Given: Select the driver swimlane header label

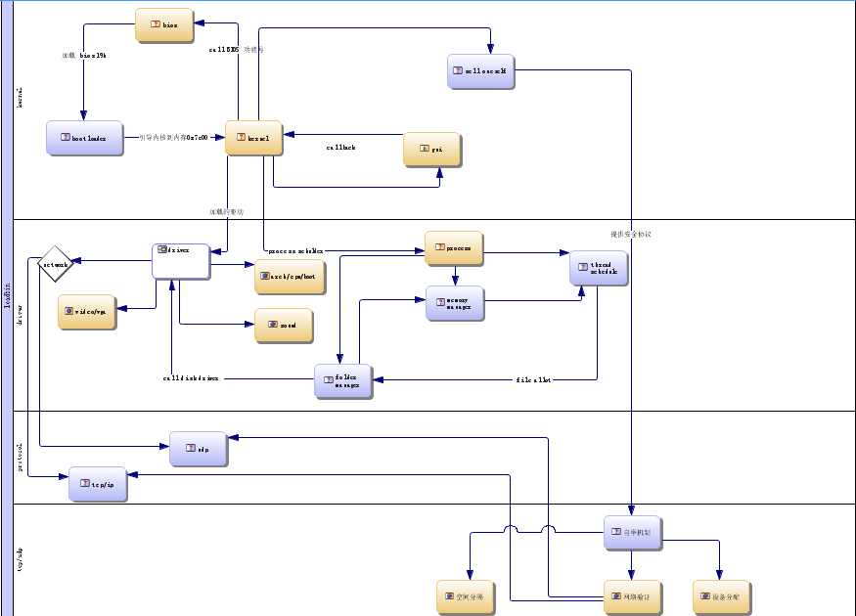Looking at the screenshot, I should pyautogui.click(x=20, y=315).
